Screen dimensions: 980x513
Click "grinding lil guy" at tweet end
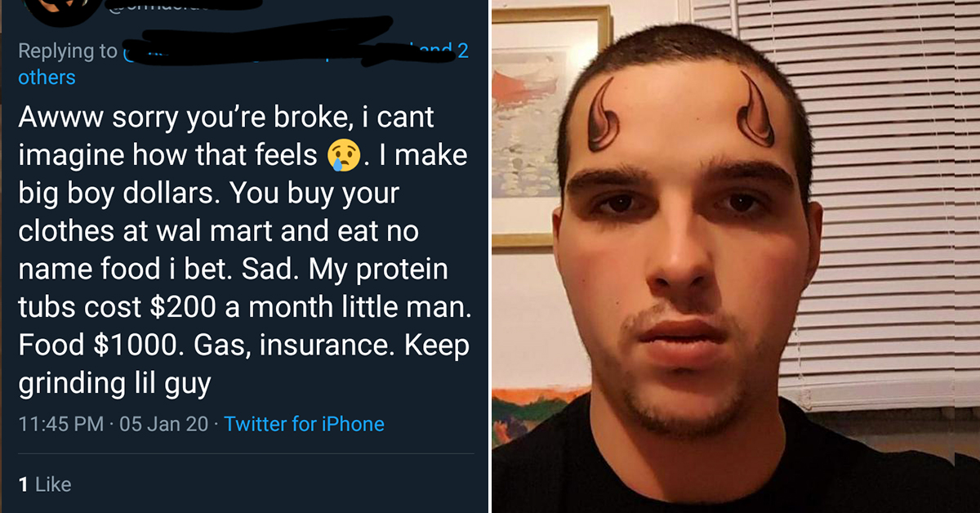click(114, 383)
